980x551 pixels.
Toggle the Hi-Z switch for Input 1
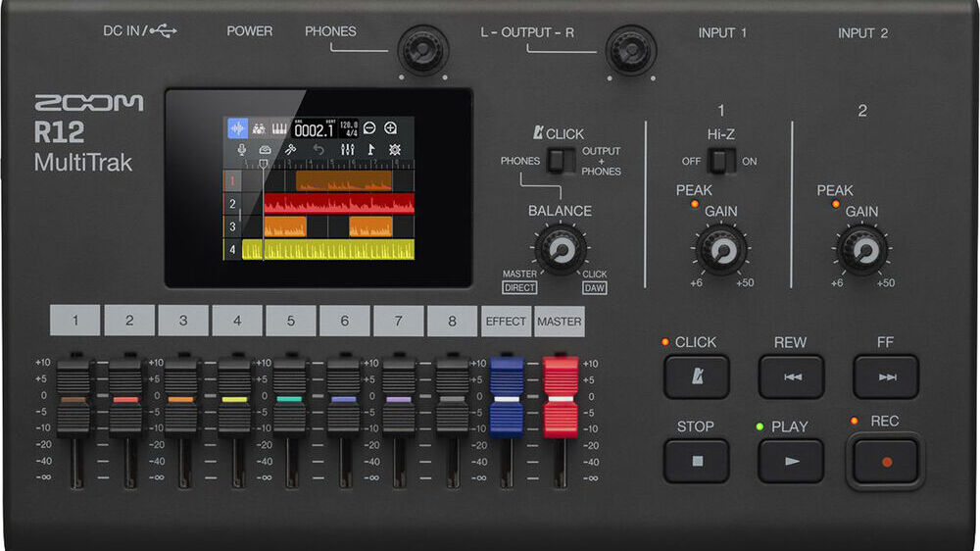coord(721,161)
